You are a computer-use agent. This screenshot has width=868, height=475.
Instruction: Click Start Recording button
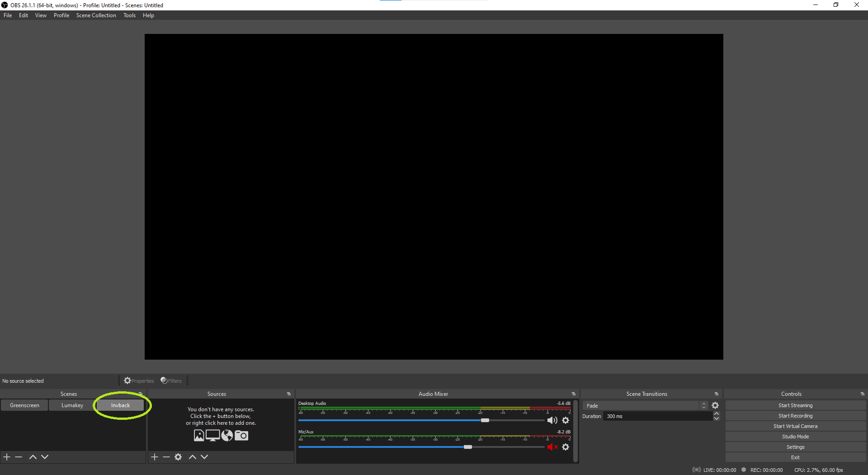click(795, 416)
